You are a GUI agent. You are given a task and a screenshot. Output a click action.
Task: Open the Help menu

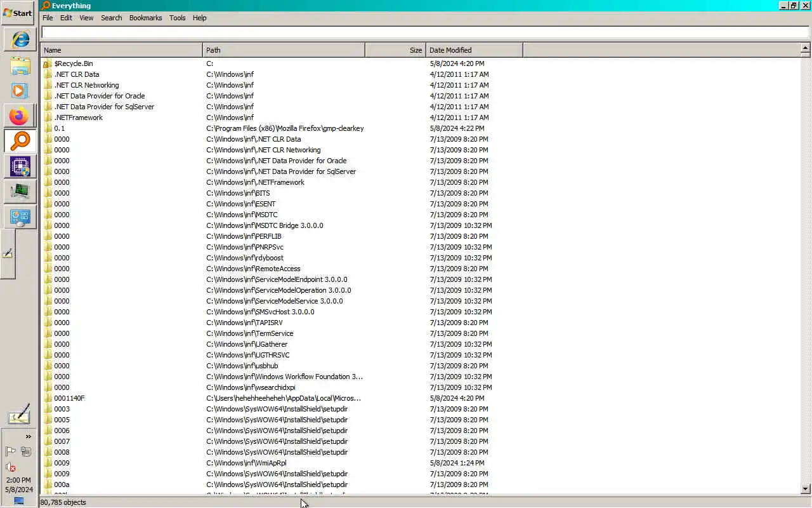click(199, 18)
